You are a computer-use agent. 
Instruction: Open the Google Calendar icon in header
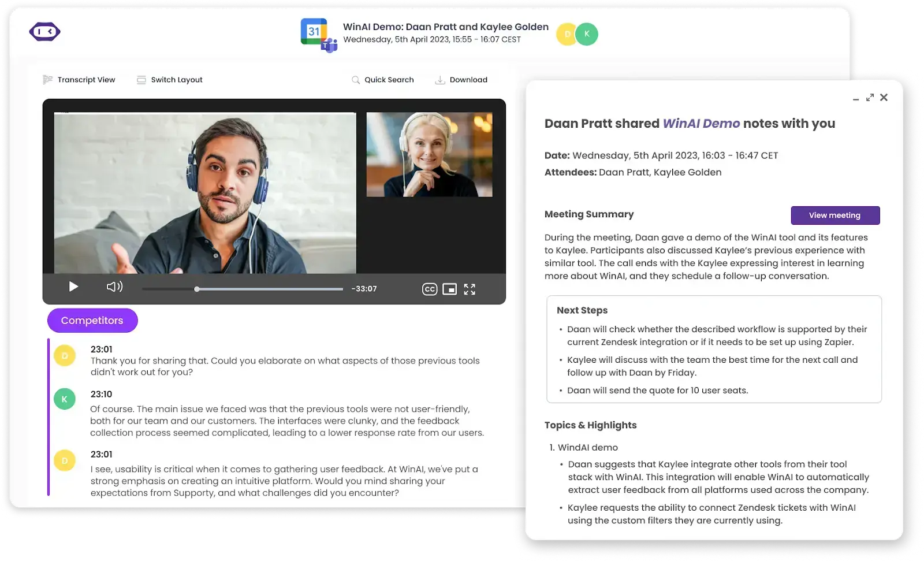[314, 31]
